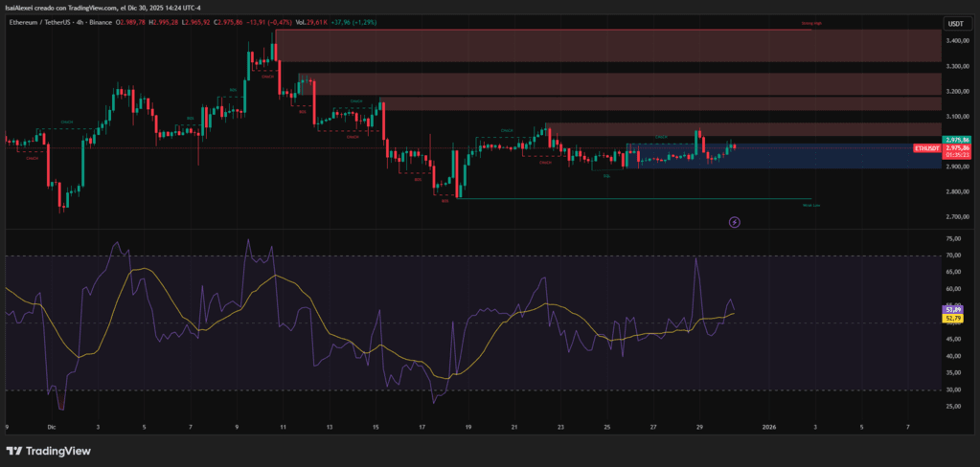This screenshot has width=980, height=467.
Task: Click the 2.900,00 price axis label
Action: pyautogui.click(x=958, y=167)
